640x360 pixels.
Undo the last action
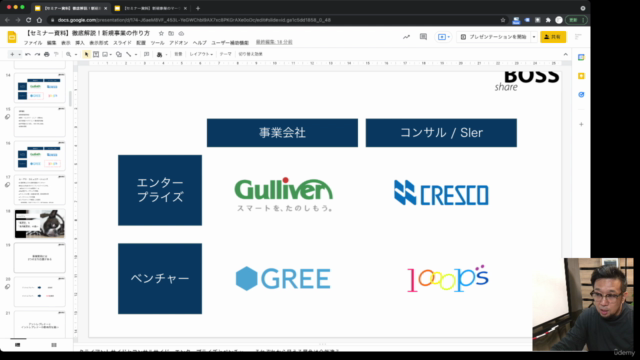point(28,54)
